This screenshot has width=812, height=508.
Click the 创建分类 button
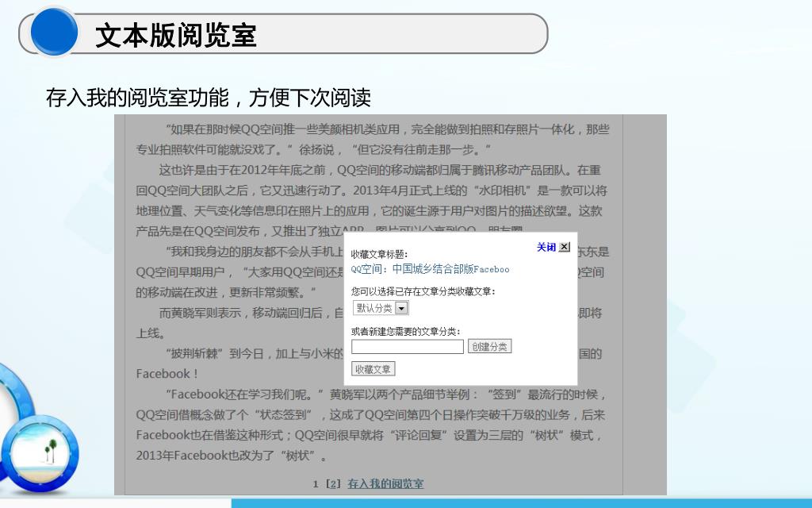tap(489, 346)
